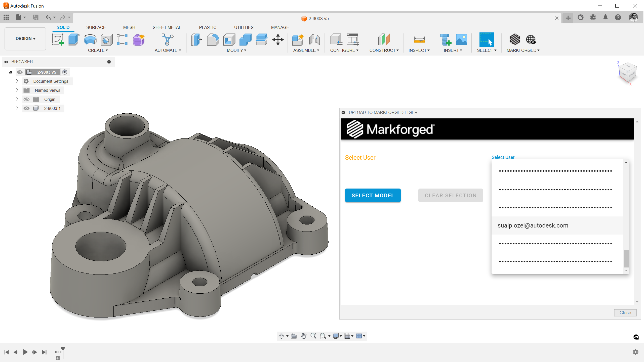Click the Insert Canvas image icon
This screenshot has height=362, width=644.
(461, 40)
